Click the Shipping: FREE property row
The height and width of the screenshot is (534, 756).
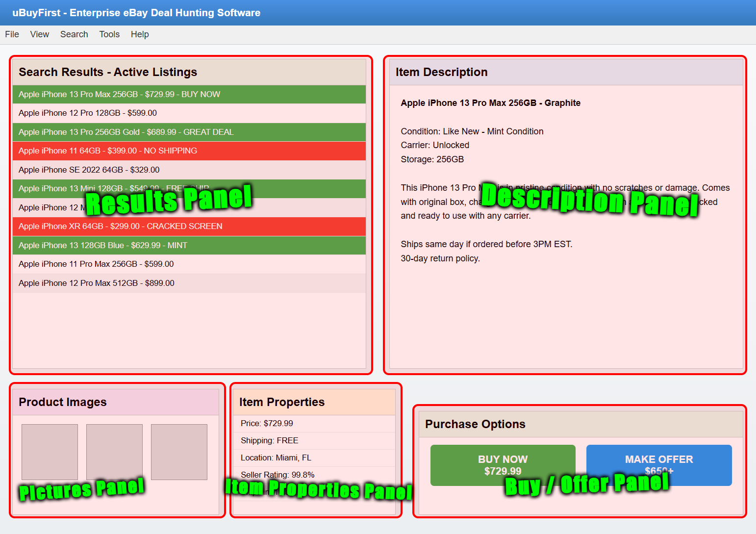pyautogui.click(x=314, y=441)
